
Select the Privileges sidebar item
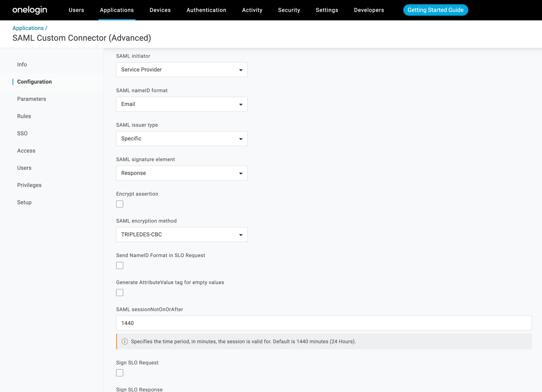pos(29,185)
